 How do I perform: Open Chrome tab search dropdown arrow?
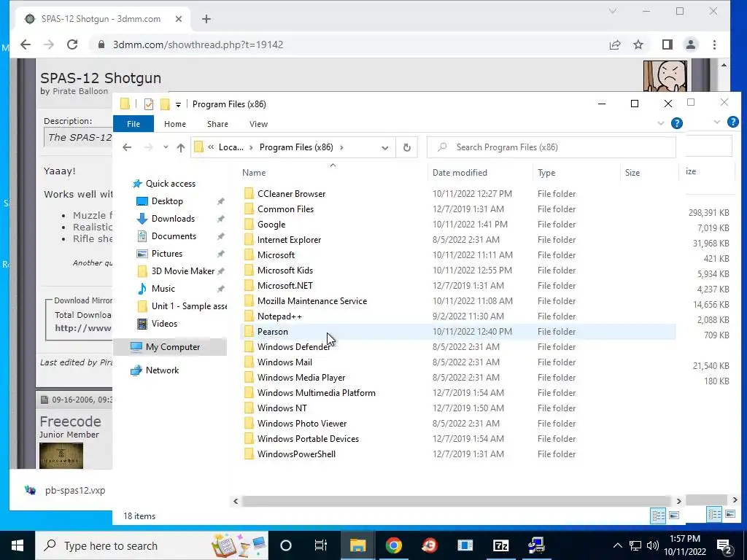point(613,11)
